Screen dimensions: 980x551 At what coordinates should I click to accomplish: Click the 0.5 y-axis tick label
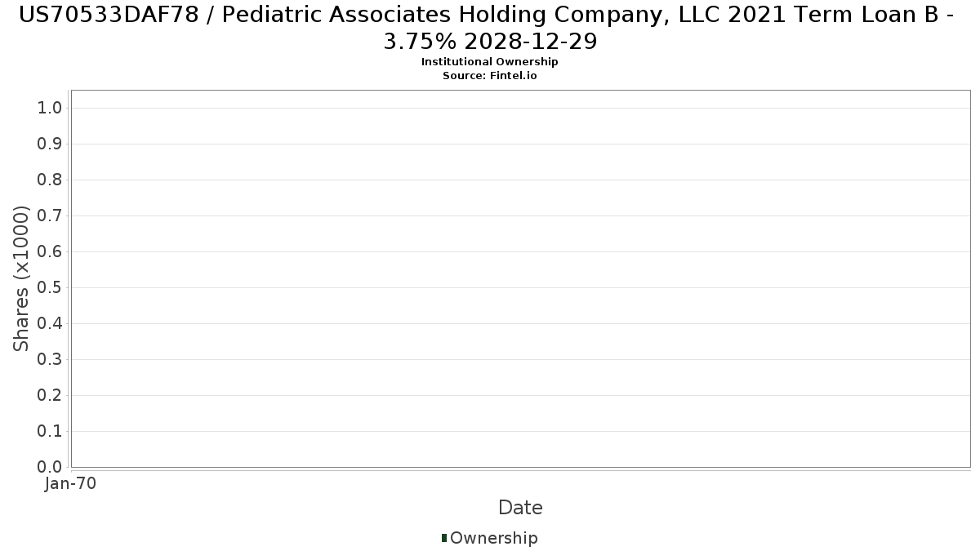[x=50, y=287]
